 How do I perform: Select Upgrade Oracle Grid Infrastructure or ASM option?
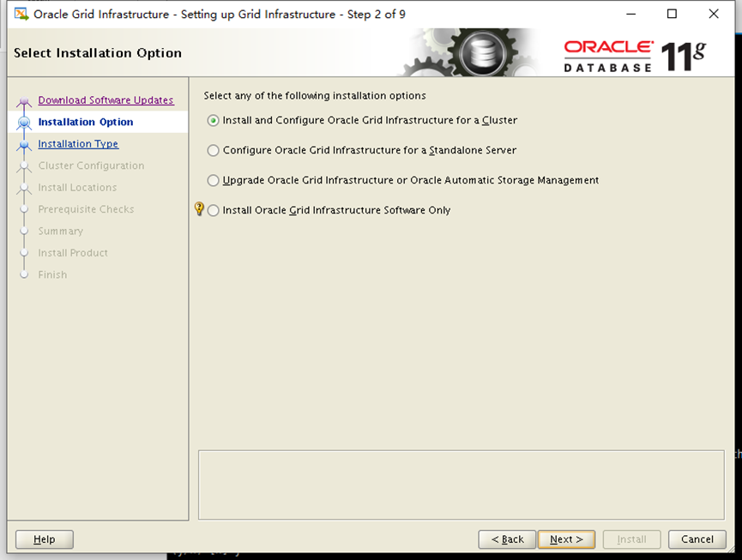click(x=214, y=181)
